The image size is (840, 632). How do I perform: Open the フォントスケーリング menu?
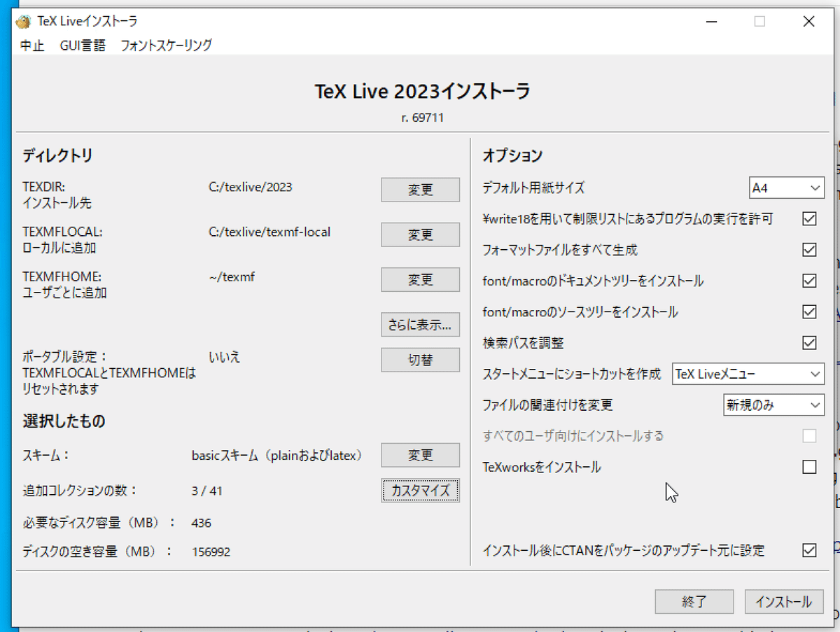tap(166, 45)
